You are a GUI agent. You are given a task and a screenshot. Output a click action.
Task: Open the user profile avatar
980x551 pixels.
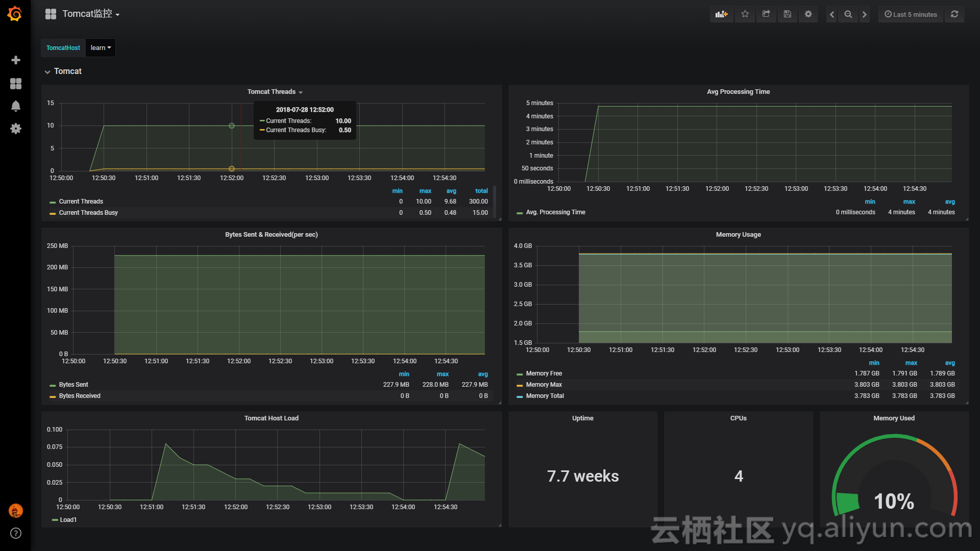point(16,510)
